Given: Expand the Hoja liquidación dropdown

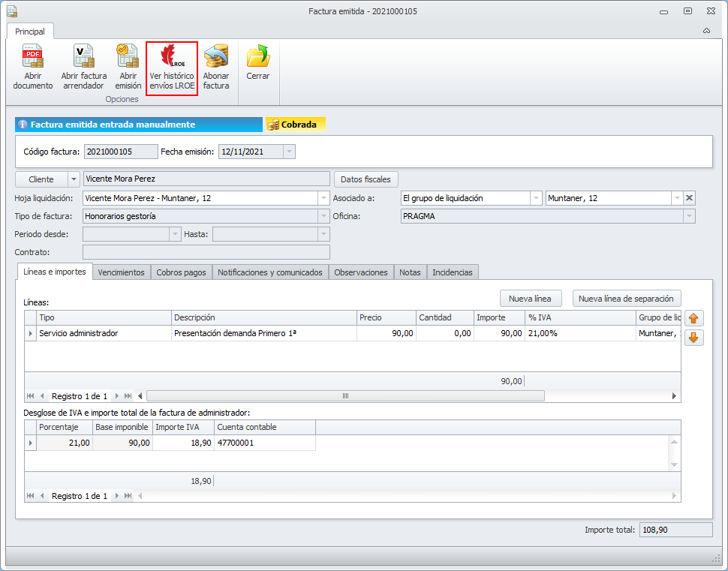Looking at the screenshot, I should click(x=324, y=198).
